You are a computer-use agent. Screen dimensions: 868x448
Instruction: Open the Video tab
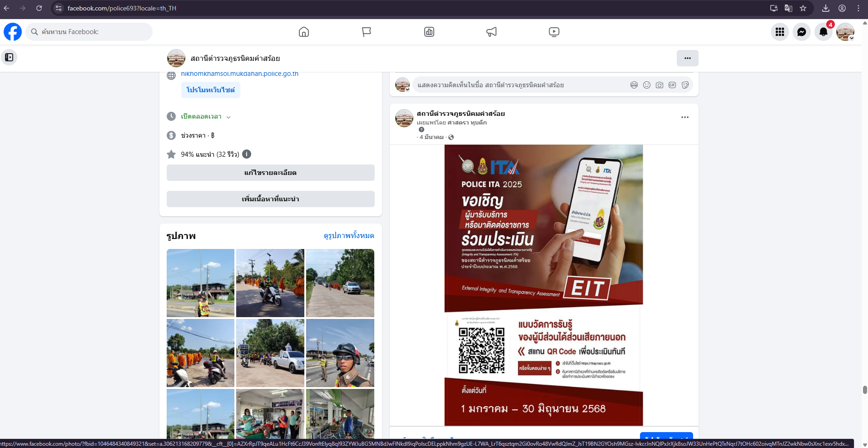(x=554, y=32)
